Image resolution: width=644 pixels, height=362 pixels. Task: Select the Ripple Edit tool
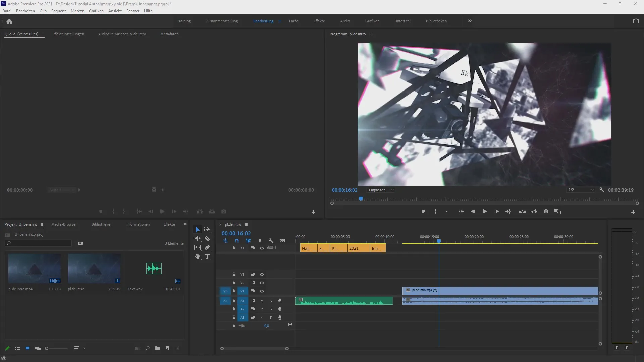tap(198, 238)
